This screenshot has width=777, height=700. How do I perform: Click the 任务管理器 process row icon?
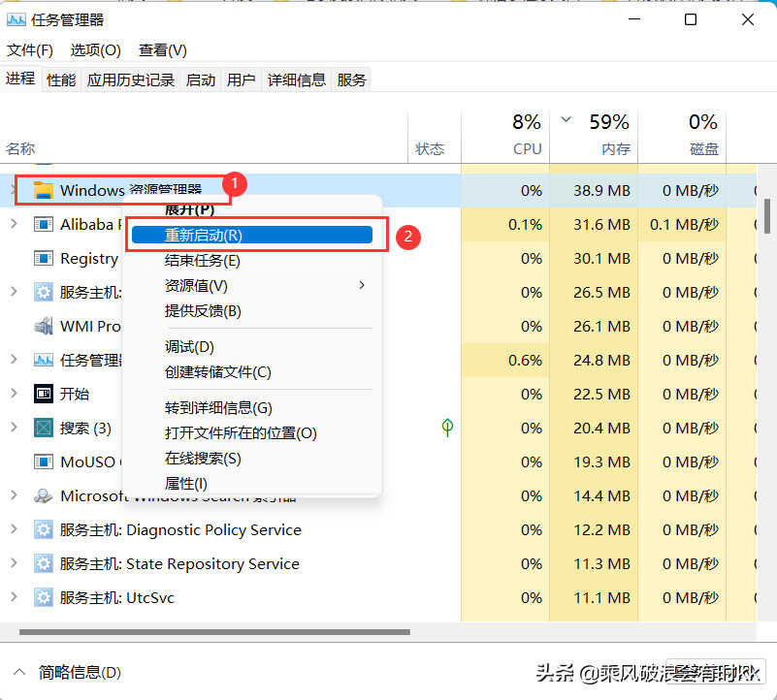(43, 360)
